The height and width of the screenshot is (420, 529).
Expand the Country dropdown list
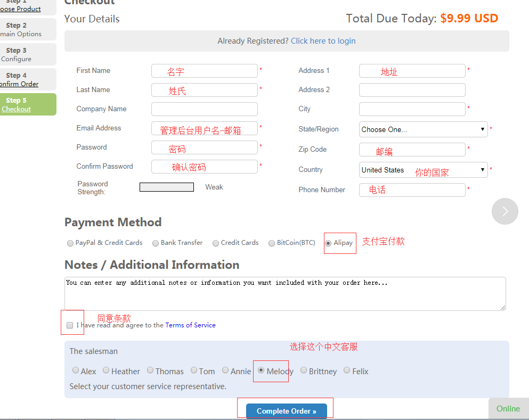pyautogui.click(x=423, y=170)
